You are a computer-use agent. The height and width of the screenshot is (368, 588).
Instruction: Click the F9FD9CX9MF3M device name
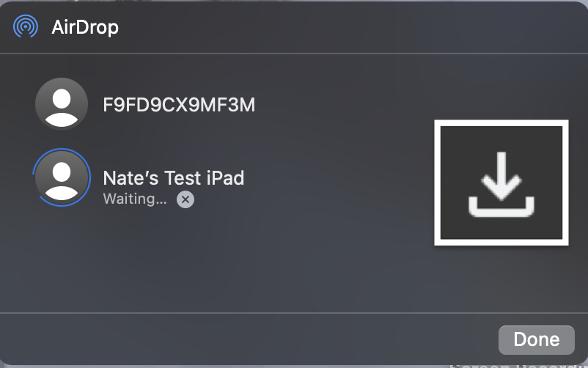(179, 105)
